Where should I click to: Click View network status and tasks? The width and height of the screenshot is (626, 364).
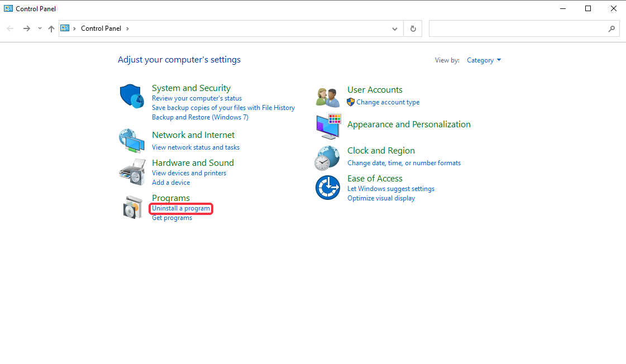click(195, 147)
